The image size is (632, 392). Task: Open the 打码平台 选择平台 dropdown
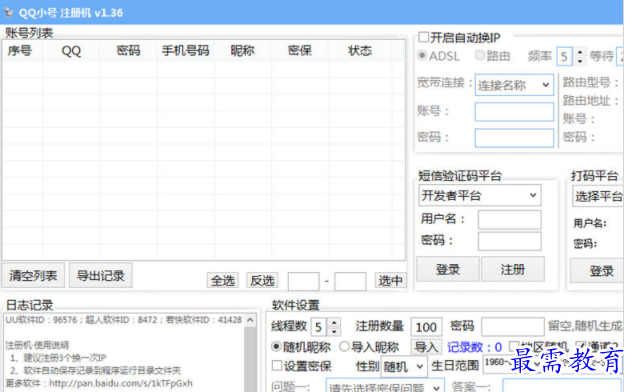click(598, 196)
